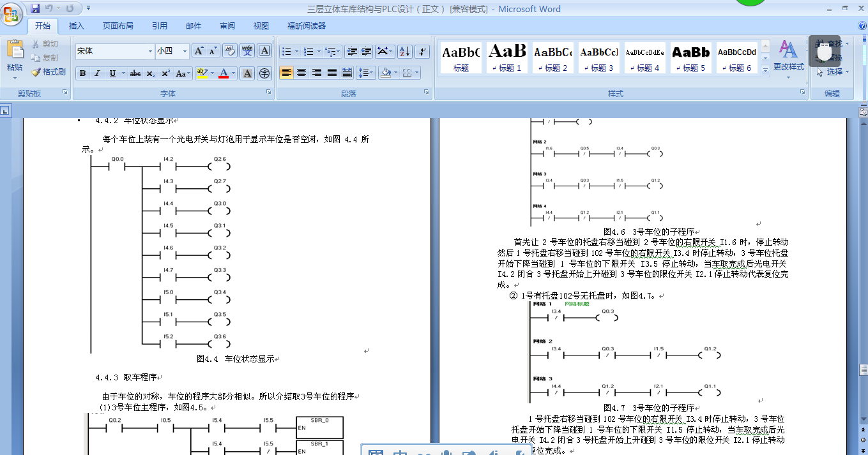Open the Font dialog launcher (字体)
The image size is (868, 455).
tap(269, 93)
